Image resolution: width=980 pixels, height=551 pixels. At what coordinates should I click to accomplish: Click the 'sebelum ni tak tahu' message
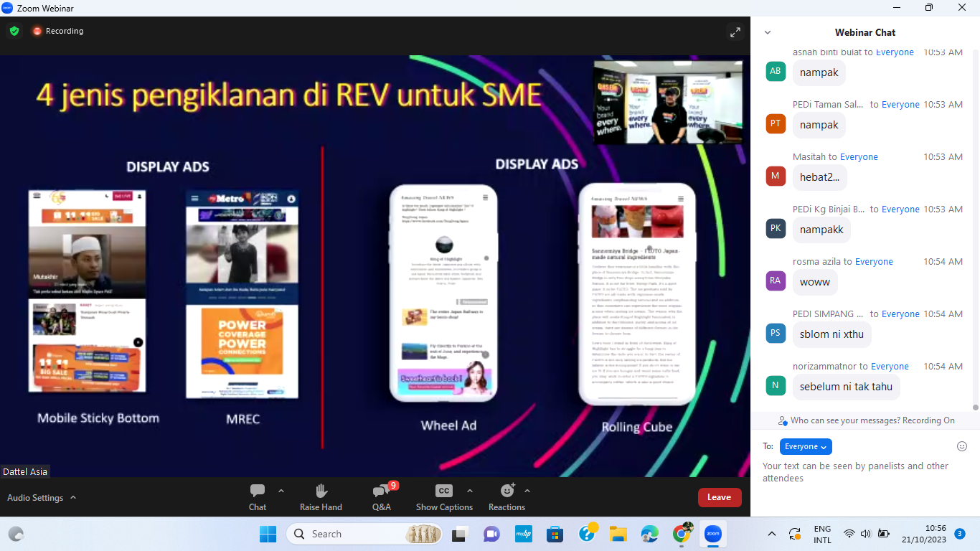846,387
